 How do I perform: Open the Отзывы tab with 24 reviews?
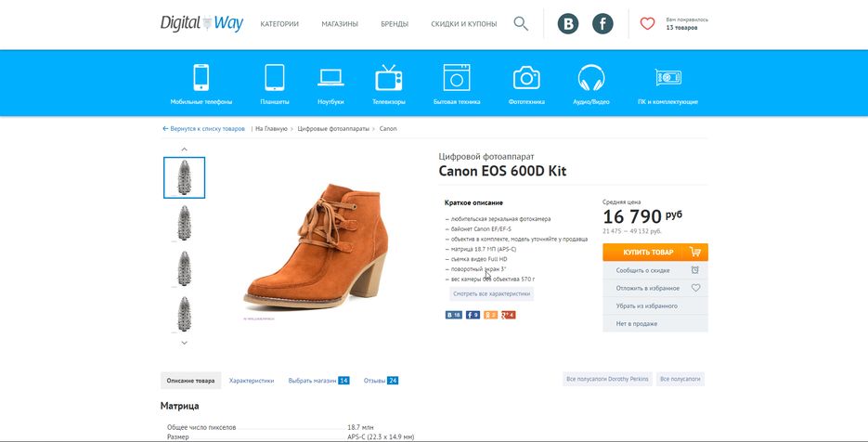[381, 381]
